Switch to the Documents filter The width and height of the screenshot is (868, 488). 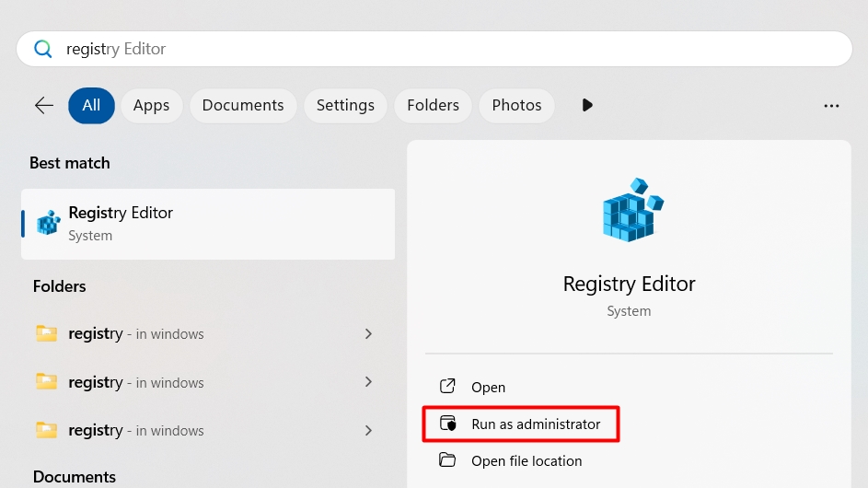(x=243, y=105)
